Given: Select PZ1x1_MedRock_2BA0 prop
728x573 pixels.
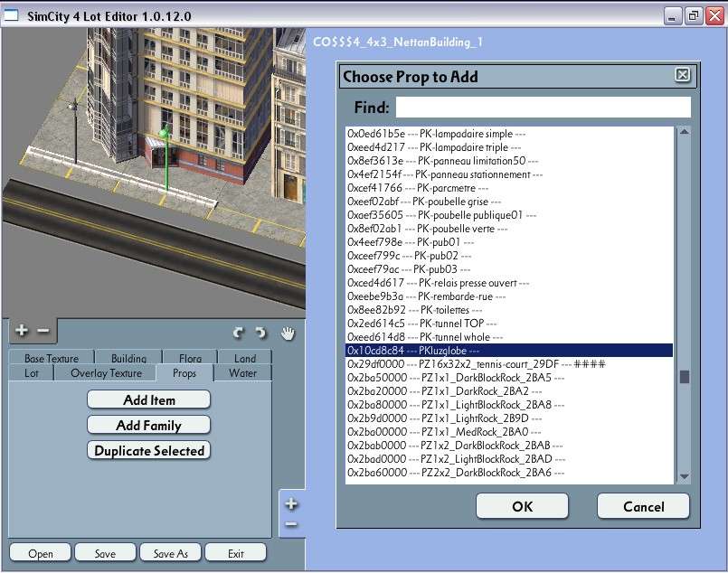Looking at the screenshot, I should point(509,432).
